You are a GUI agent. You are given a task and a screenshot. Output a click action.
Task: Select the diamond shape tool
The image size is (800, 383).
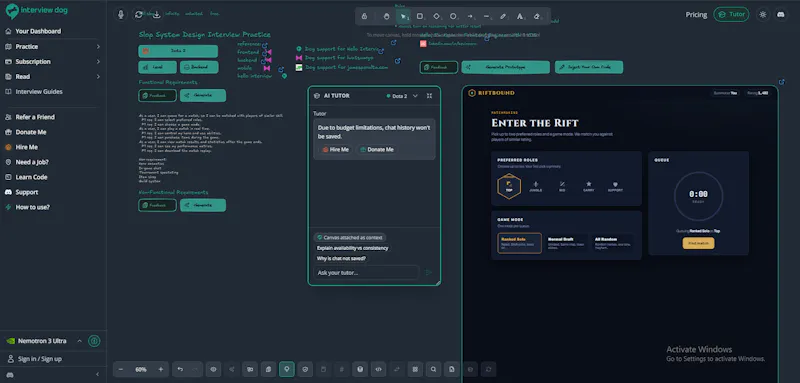tap(437, 16)
